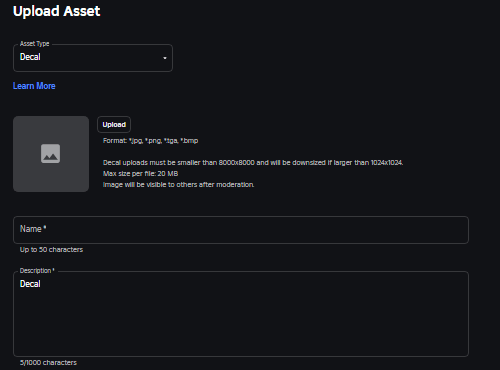Image resolution: width=500 pixels, height=370 pixels.
Task: Click the Up to 50 characters hint
Action: 51,250
